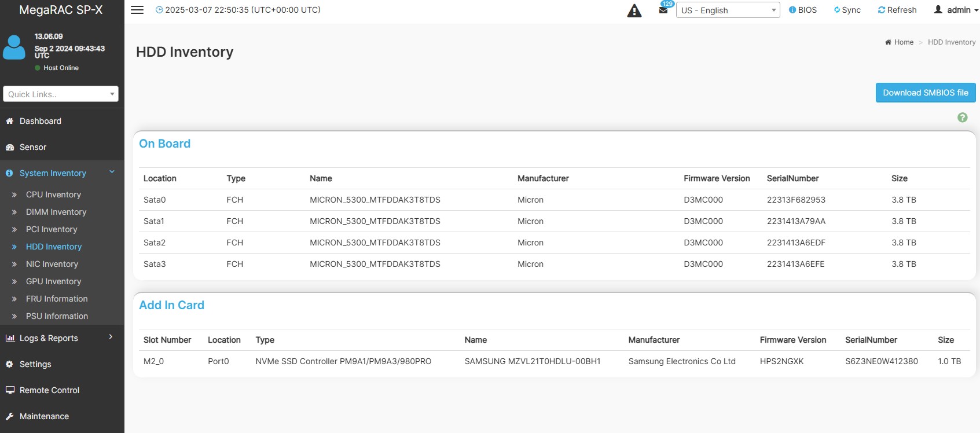Select serial number 2231413A6EFE
The image size is (980, 433).
pos(795,264)
